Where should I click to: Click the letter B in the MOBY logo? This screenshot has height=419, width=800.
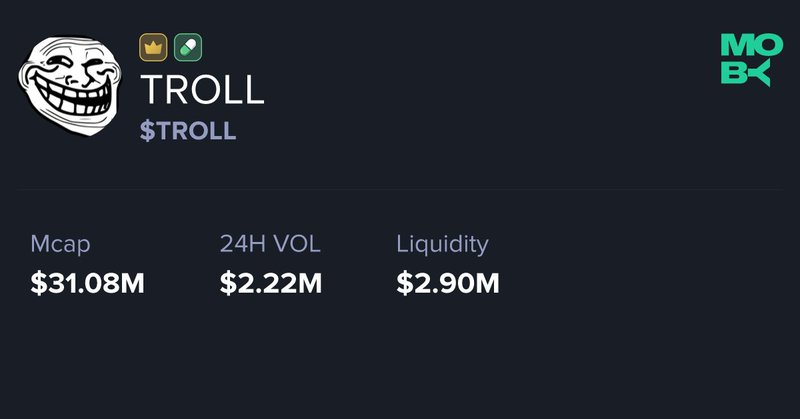tap(733, 73)
